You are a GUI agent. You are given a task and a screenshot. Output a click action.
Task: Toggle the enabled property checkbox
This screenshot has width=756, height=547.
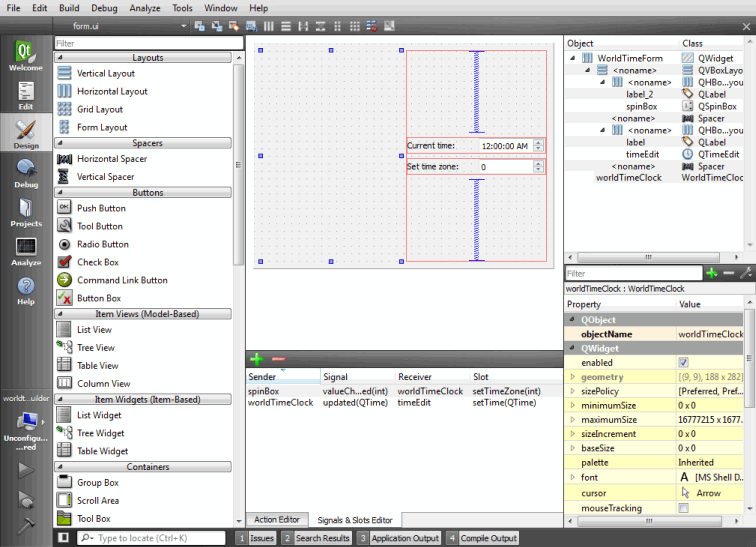683,362
